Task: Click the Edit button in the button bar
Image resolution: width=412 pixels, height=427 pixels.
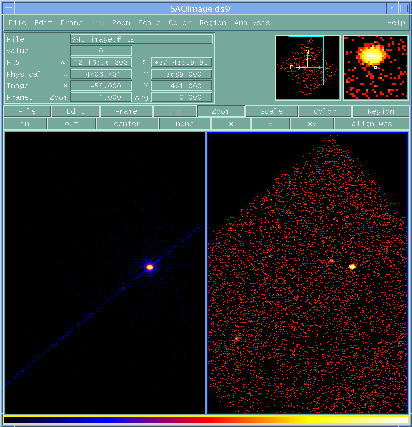Action: pos(75,111)
